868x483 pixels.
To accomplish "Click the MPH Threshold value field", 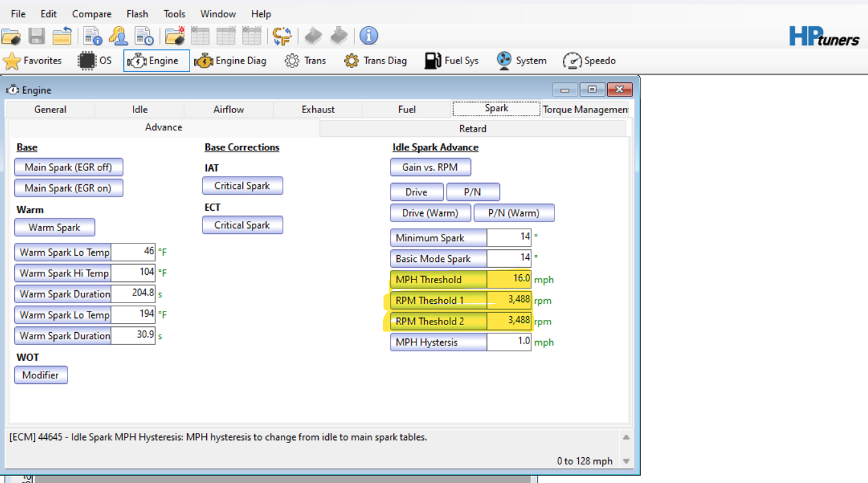I will tap(509, 279).
